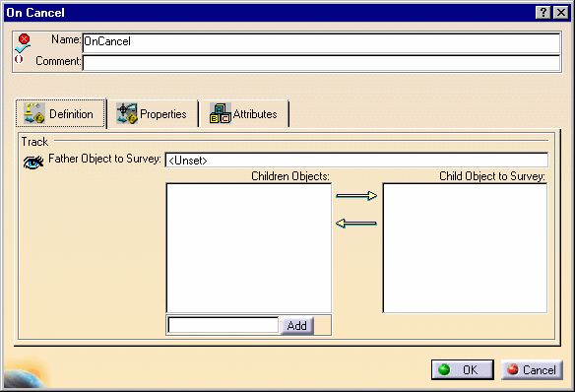Viewport: 575px width, 392px height.
Task: Click the ABC blocks icon on Attributes
Action: tap(220, 113)
